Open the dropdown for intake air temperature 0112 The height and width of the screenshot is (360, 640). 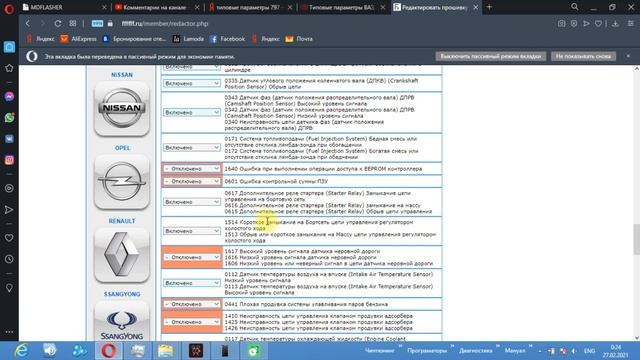(x=191, y=283)
